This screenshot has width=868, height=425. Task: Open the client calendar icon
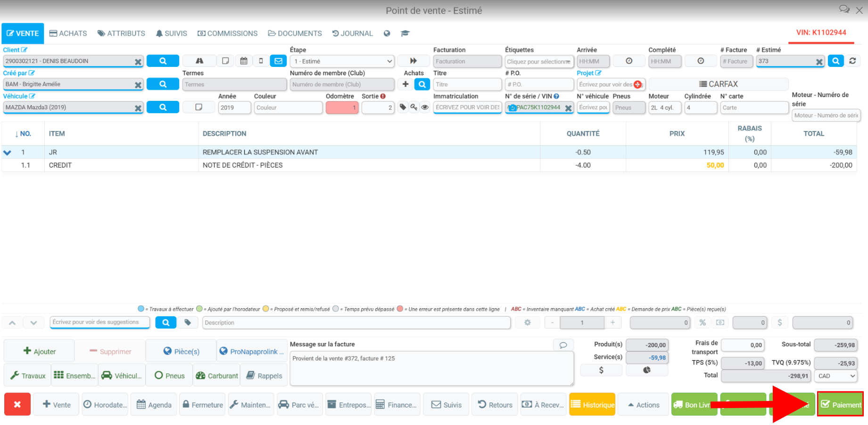244,61
